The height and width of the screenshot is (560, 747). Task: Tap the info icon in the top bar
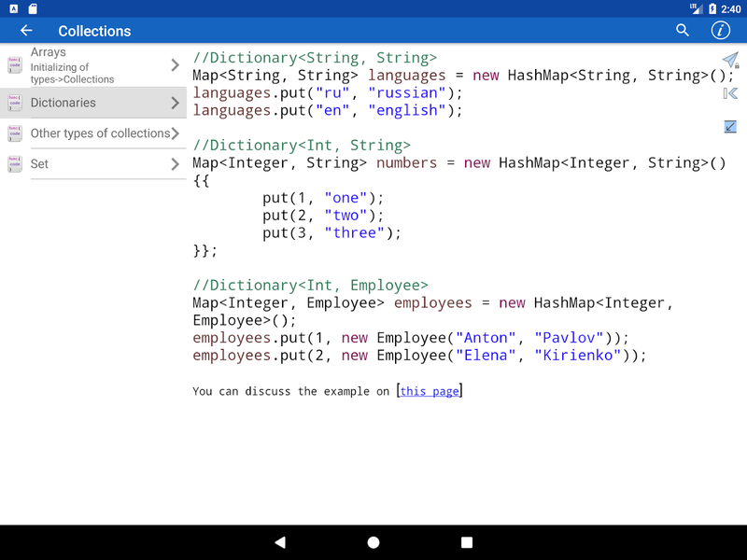pos(720,31)
